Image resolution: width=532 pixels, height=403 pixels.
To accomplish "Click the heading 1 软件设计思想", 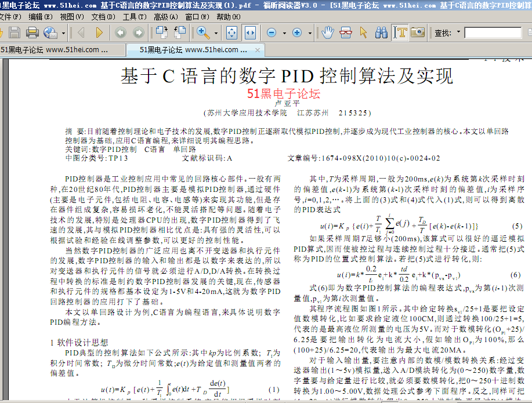I will pyautogui.click(x=79, y=343).
